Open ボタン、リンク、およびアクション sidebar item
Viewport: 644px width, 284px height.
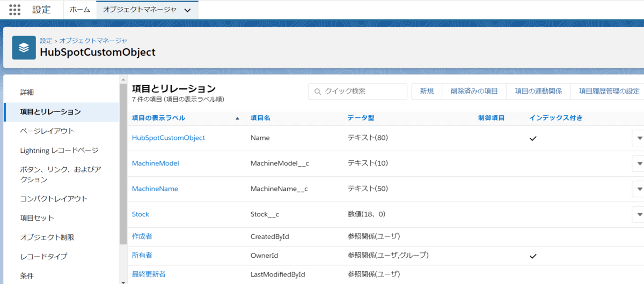(x=61, y=174)
